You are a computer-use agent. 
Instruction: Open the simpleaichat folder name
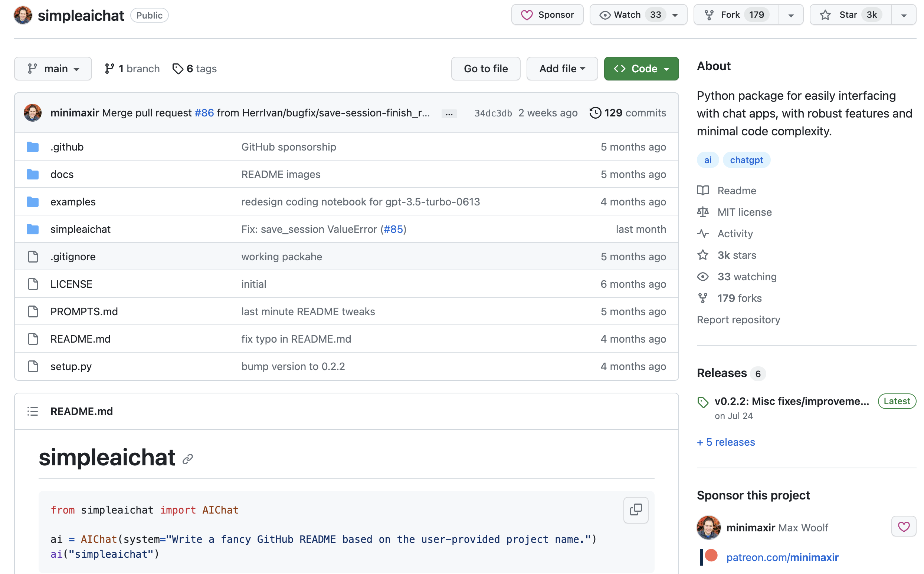click(x=81, y=229)
